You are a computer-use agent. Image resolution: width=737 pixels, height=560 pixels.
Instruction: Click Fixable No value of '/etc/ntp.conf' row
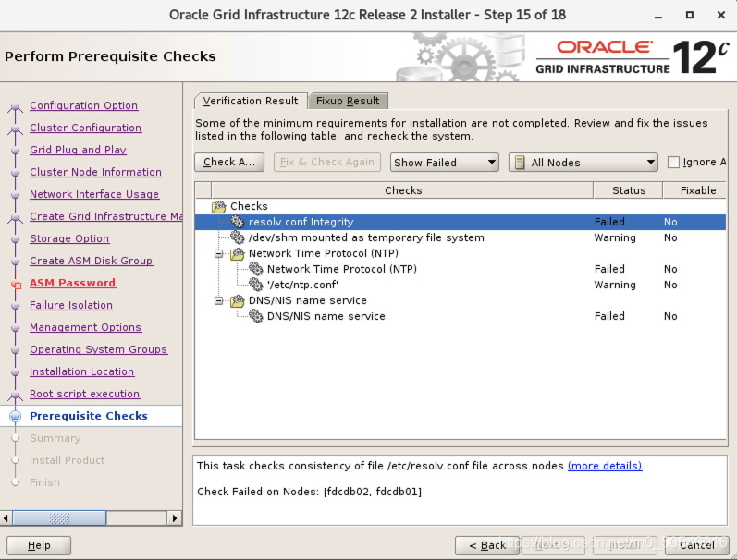(670, 285)
